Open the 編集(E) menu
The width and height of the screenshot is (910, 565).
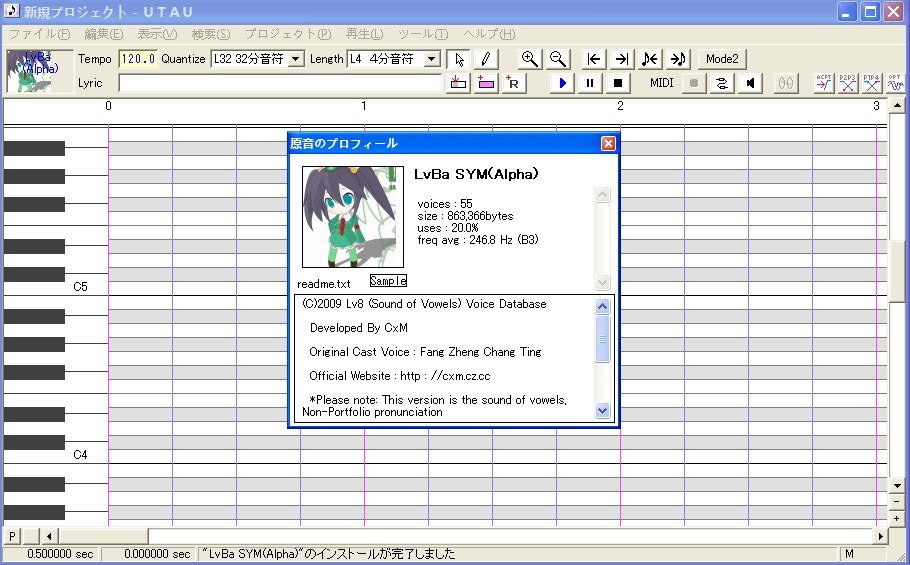pos(104,34)
